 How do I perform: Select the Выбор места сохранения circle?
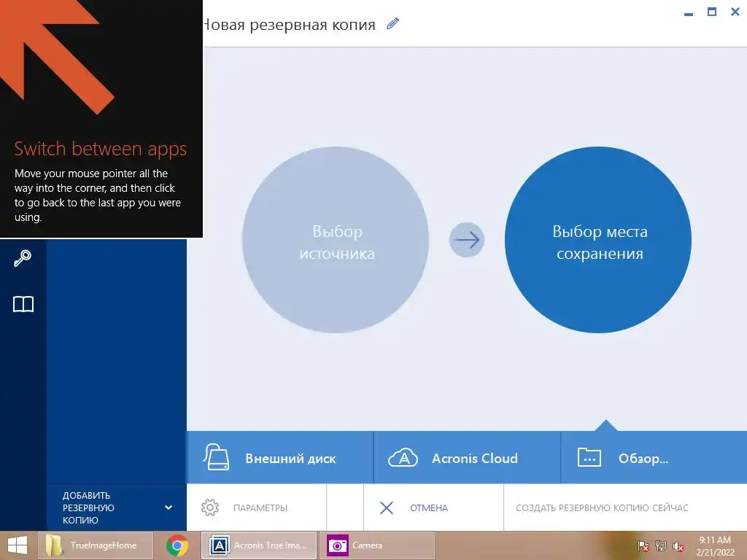click(598, 239)
